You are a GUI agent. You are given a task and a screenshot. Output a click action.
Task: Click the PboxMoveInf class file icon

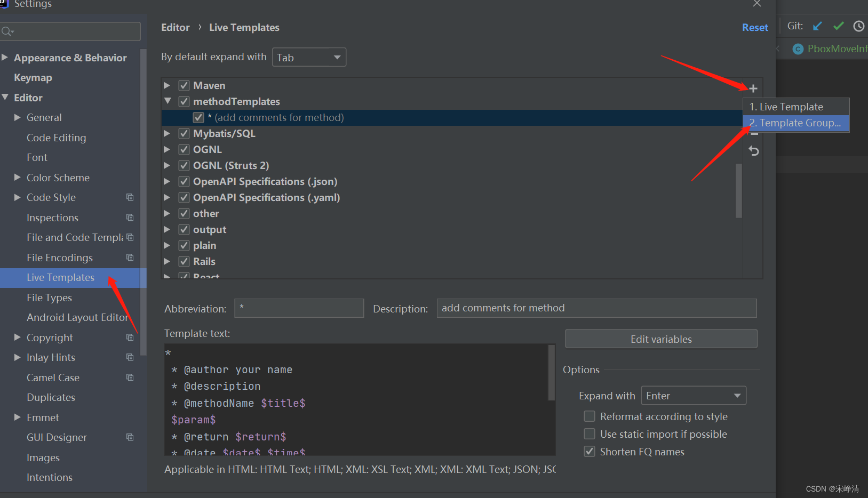[x=798, y=49]
